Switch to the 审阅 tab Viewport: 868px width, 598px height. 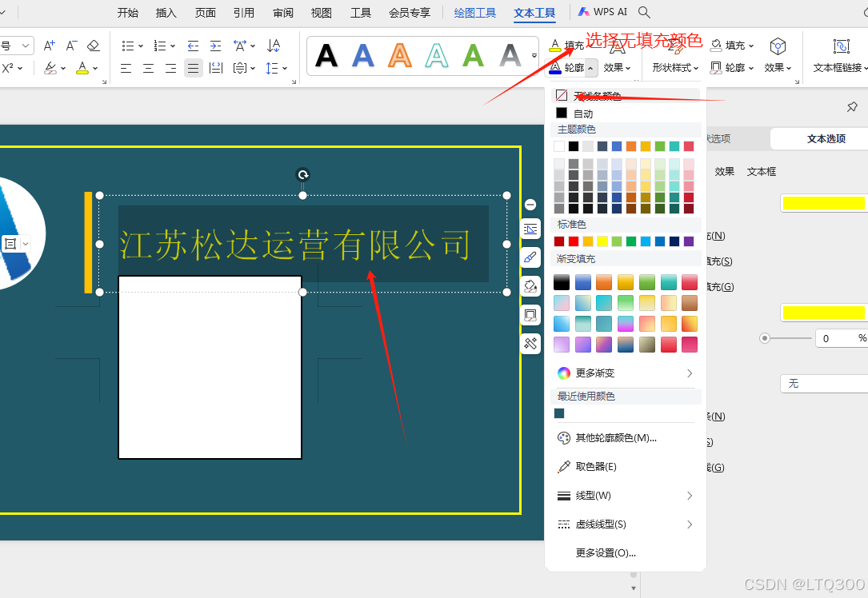pos(283,12)
